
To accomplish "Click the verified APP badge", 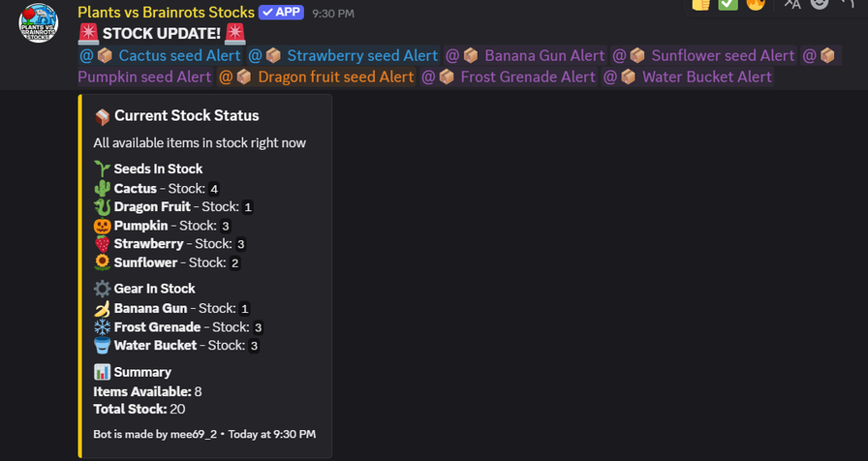I will [x=282, y=13].
